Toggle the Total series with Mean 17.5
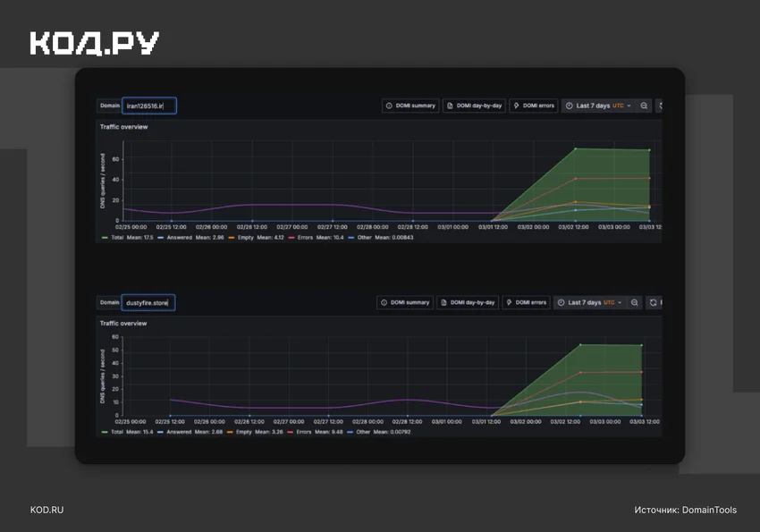This screenshot has width=760, height=532. pos(128,238)
